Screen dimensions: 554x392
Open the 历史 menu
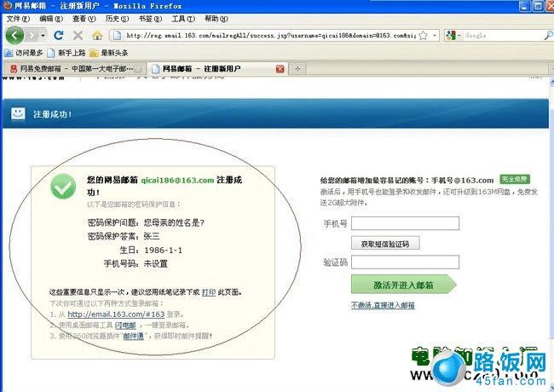[117, 19]
